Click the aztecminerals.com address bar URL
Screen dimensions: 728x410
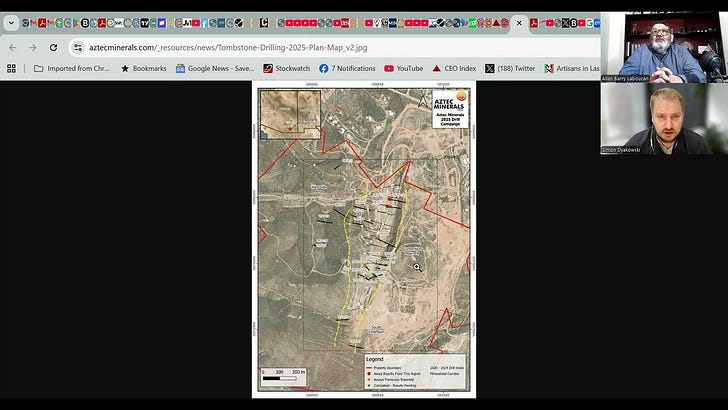pos(228,47)
